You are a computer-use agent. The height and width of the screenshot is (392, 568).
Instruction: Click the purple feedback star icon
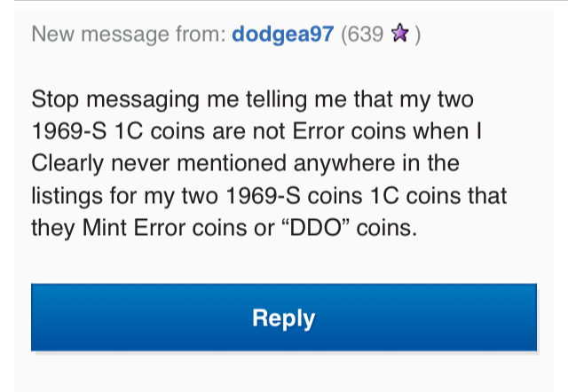click(x=401, y=35)
